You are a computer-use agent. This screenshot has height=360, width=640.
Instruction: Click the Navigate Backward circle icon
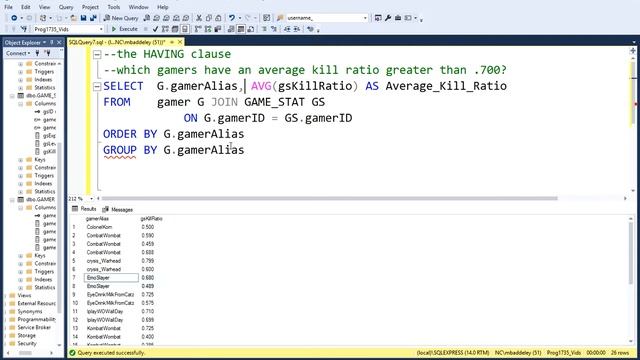pos(14,18)
